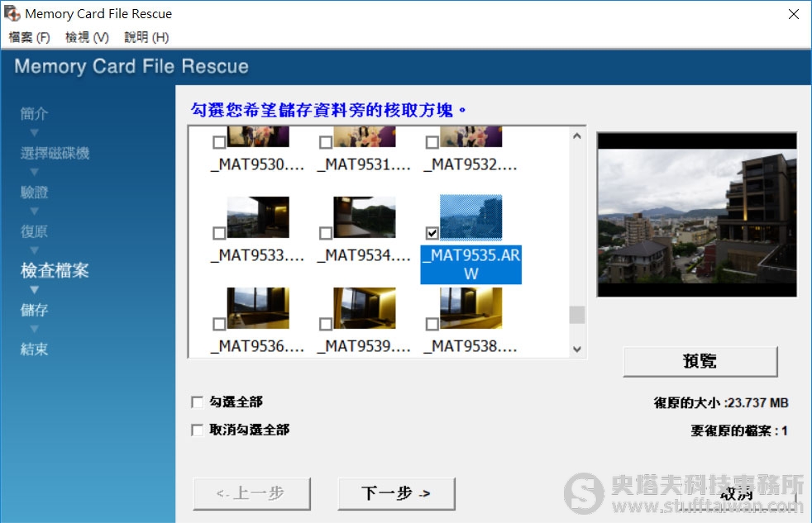Click the 檢查檔案 step in the sidebar
The image size is (812, 523).
click(x=55, y=270)
